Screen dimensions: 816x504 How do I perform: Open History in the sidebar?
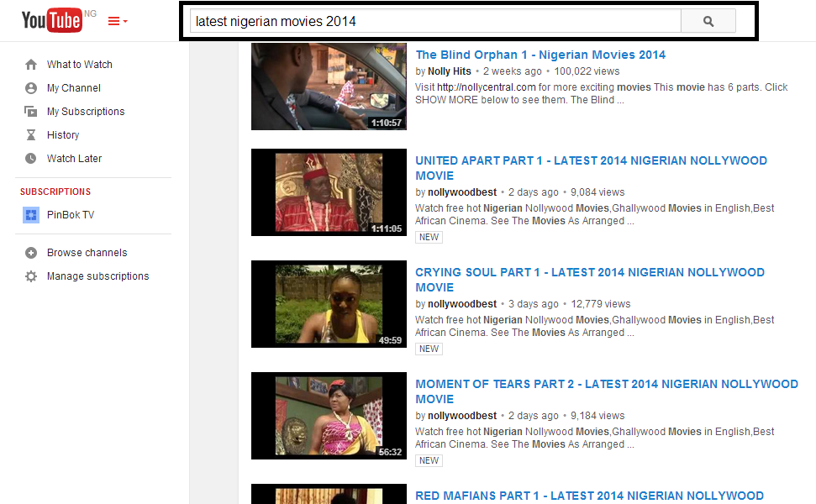tap(63, 134)
